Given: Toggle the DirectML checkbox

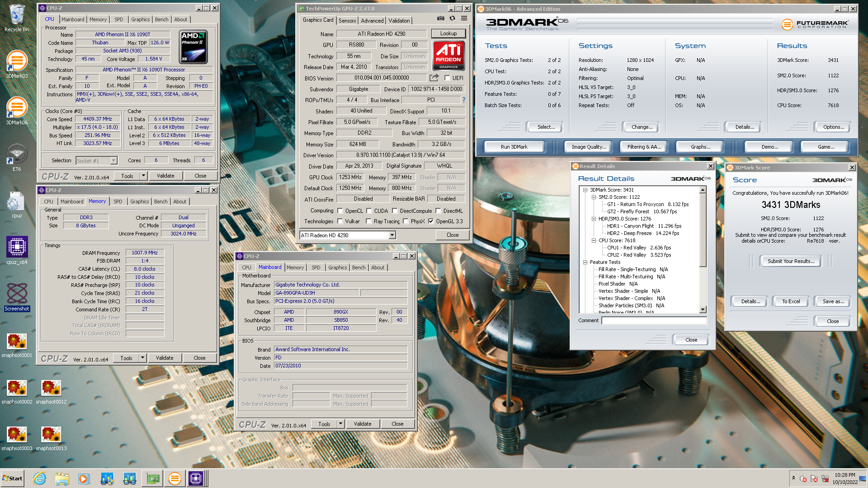Looking at the screenshot, I should (x=438, y=211).
